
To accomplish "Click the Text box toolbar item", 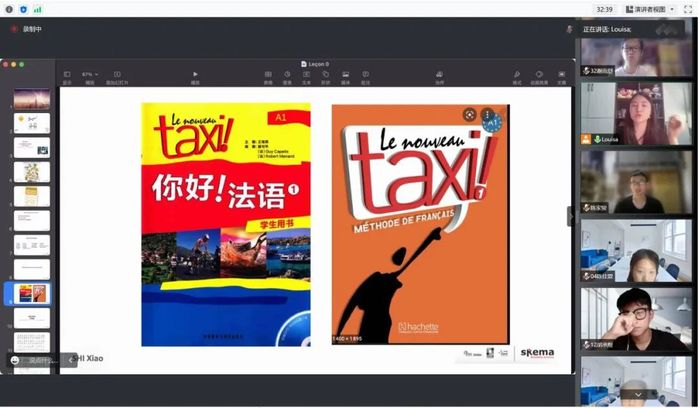I will (306, 75).
